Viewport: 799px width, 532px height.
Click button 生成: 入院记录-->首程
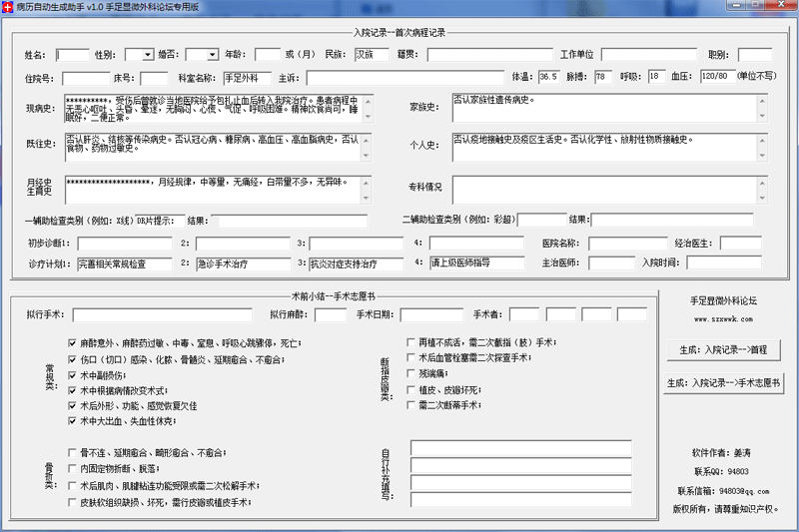click(723, 350)
